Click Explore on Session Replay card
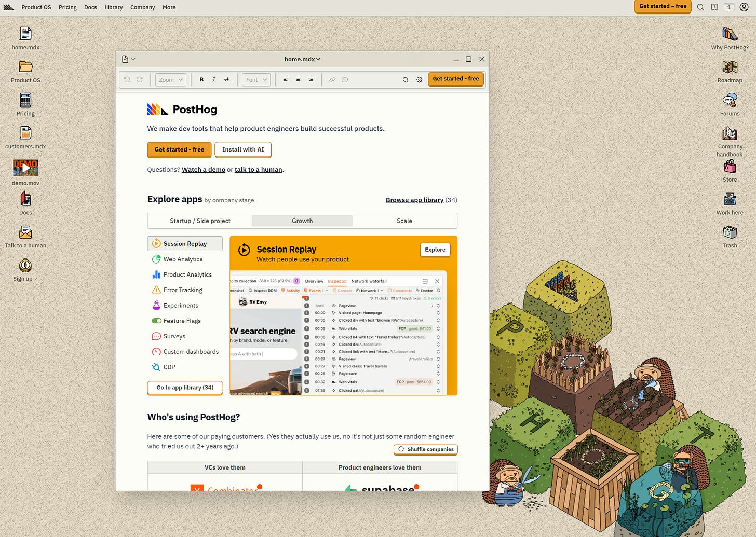The width and height of the screenshot is (756, 537). (435, 250)
